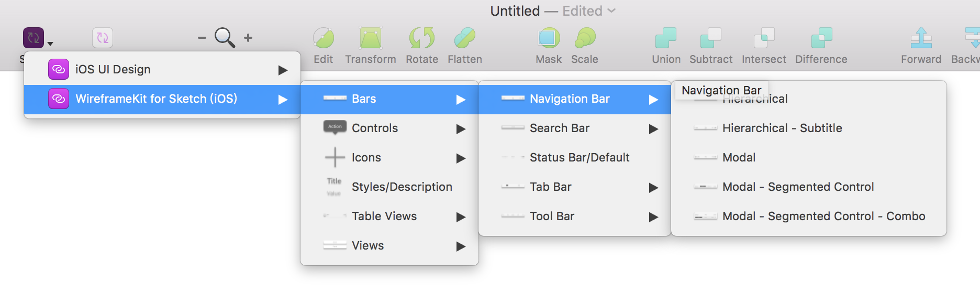The image size is (980, 302).
Task: Open the Controls submenu
Action: tap(389, 128)
